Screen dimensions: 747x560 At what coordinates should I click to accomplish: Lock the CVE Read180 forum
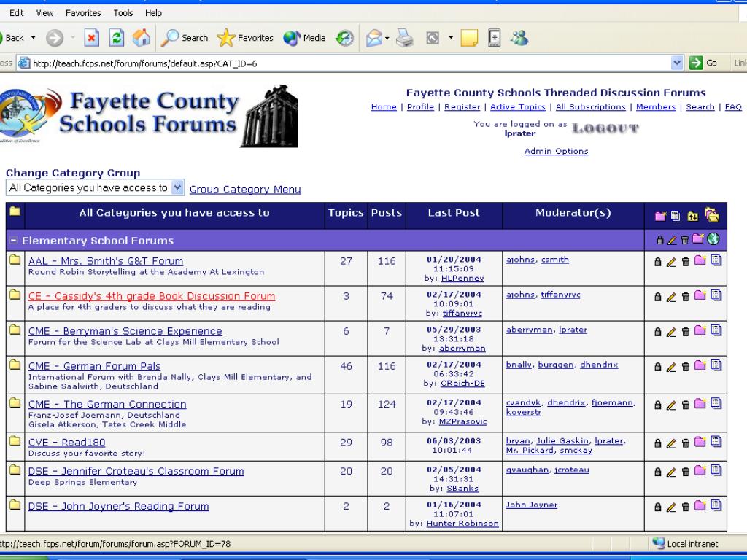pos(658,443)
